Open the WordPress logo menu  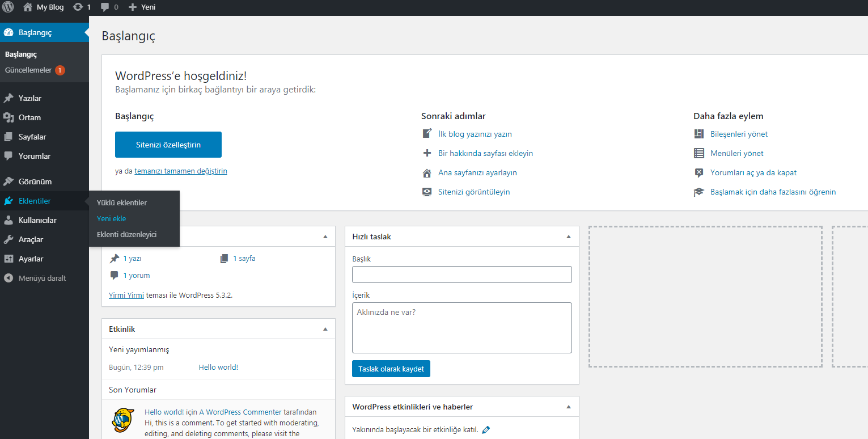9,7
